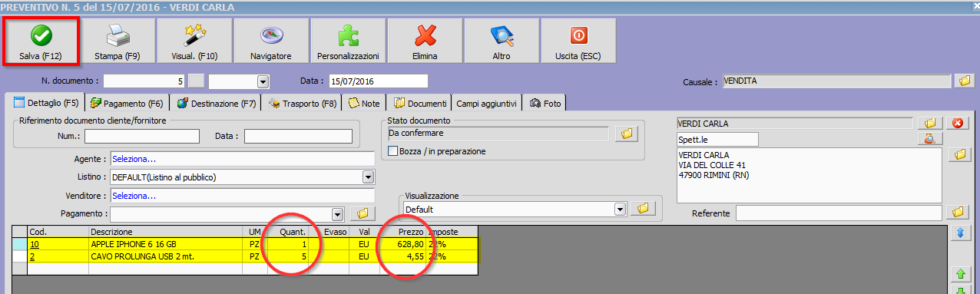980x294 pixels.
Task: Save the quote with Salva (F12)
Action: (x=41, y=41)
